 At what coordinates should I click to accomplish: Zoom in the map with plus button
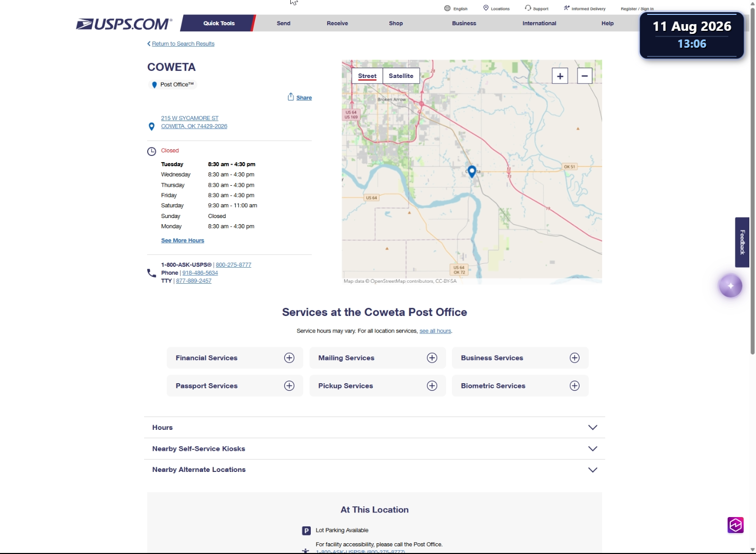point(560,76)
